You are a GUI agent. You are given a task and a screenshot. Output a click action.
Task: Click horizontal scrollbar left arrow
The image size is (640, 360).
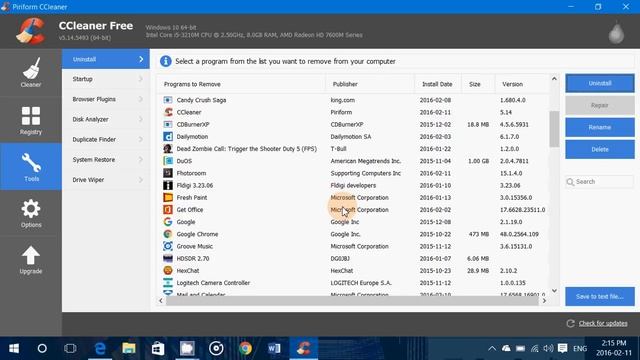[x=161, y=300]
